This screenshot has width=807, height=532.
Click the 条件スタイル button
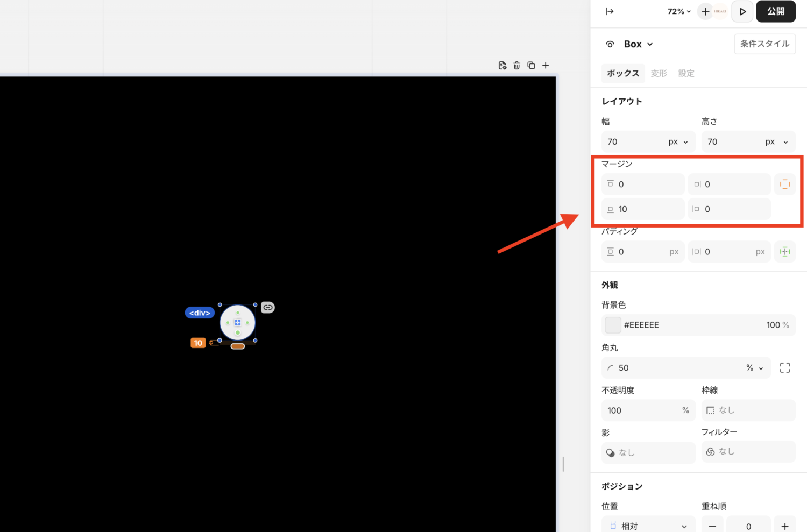(764, 44)
